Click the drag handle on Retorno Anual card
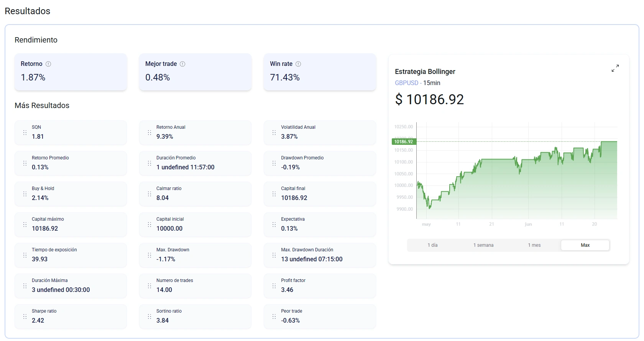The width and height of the screenshot is (644, 341). tap(149, 133)
